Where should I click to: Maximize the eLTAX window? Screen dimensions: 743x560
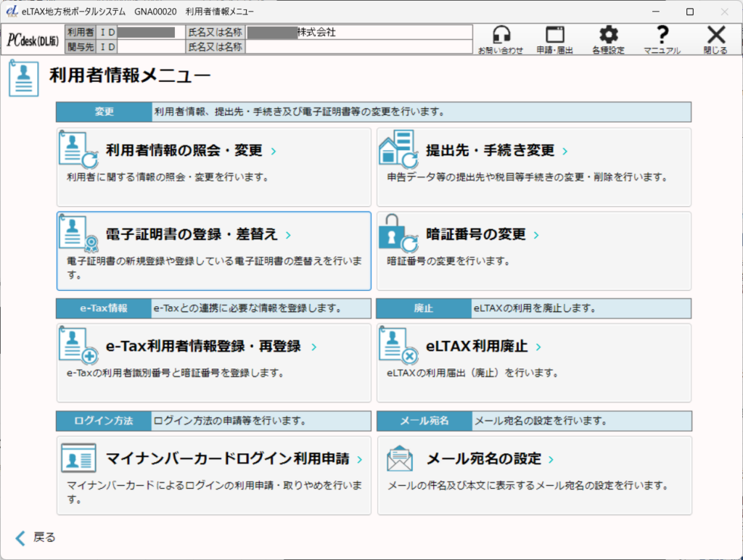pos(690,12)
